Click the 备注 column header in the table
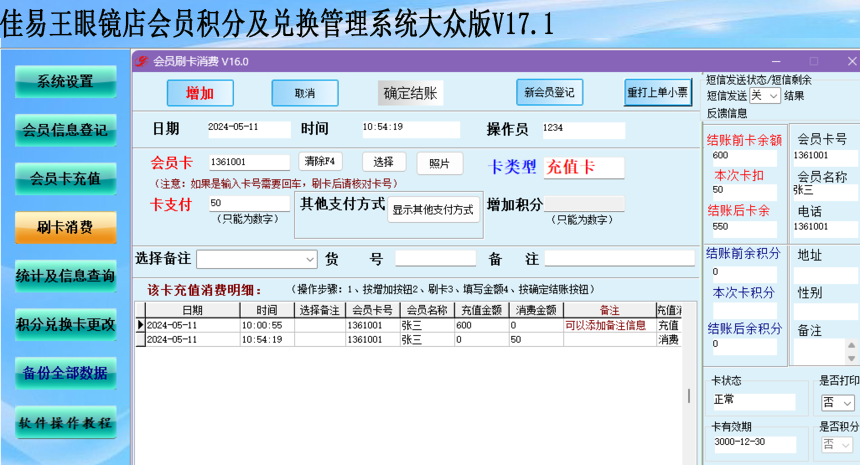This screenshot has height=465, width=860. tap(609, 310)
